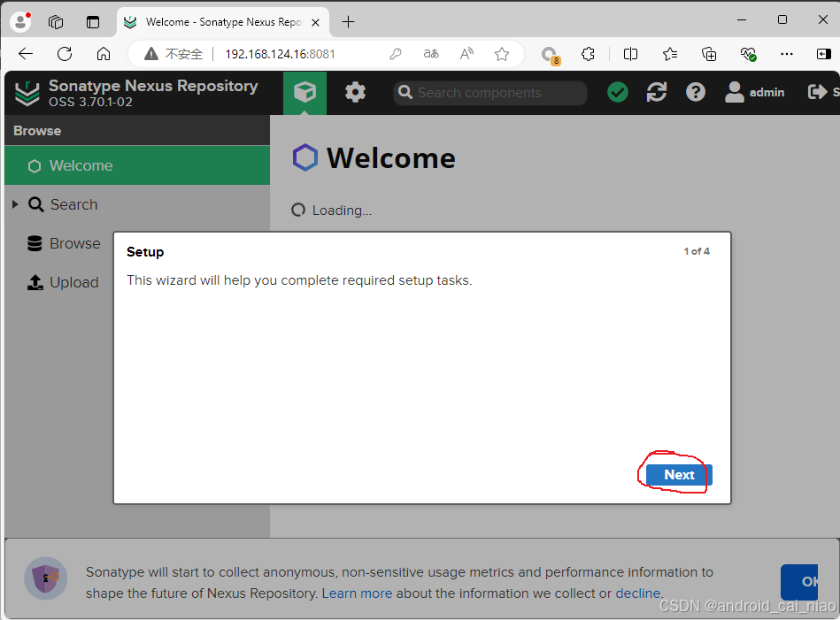Image resolution: width=840 pixels, height=620 pixels.
Task: Reload the browser page
Action: [65, 54]
